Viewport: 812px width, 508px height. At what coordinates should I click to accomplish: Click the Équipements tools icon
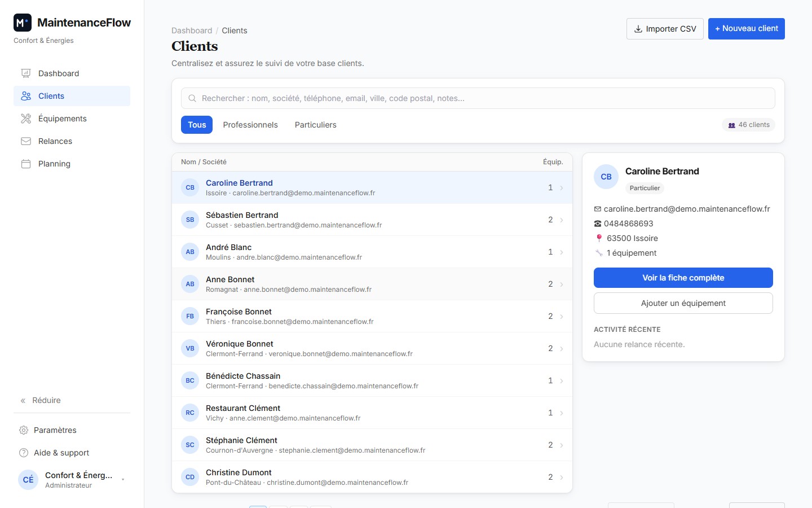[x=26, y=119]
